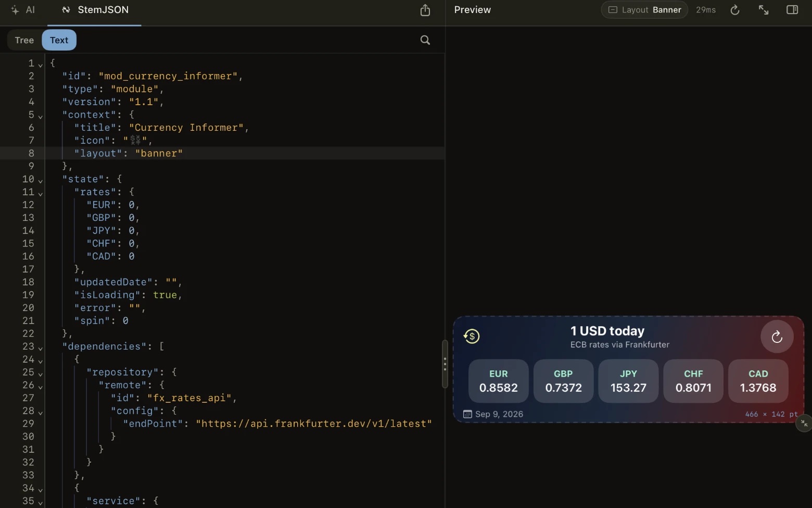This screenshot has width=812, height=508.
Task: Collapse the "repository" block at line 25
Action: [x=40, y=374]
